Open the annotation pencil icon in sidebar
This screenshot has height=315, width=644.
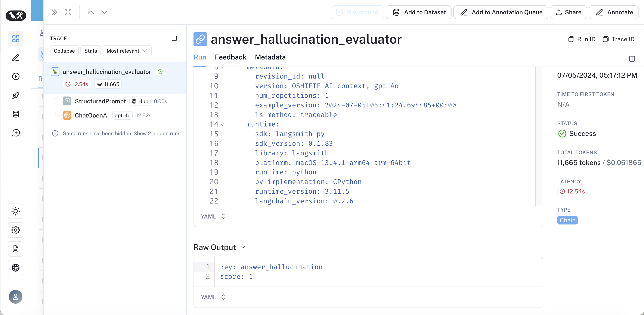(x=16, y=58)
